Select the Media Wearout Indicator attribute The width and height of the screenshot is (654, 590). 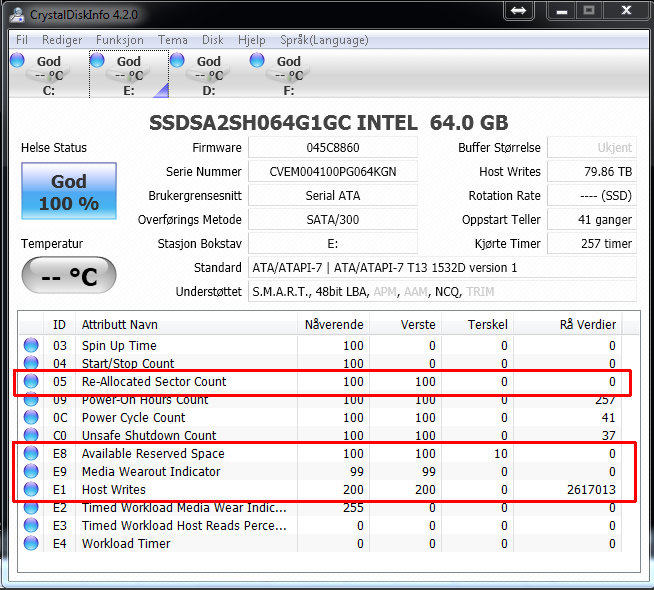point(151,471)
